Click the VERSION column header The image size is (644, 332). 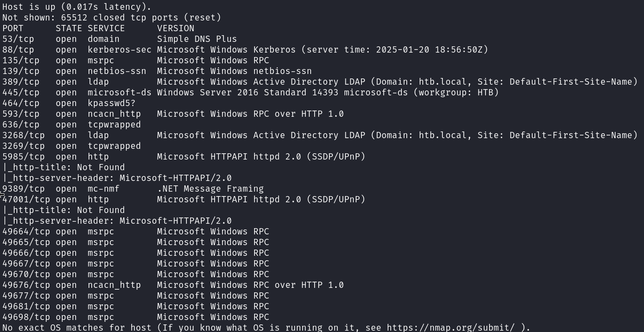176,29
